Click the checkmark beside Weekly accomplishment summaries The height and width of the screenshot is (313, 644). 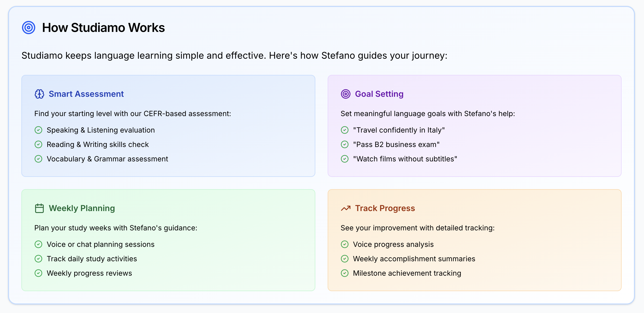coord(345,259)
